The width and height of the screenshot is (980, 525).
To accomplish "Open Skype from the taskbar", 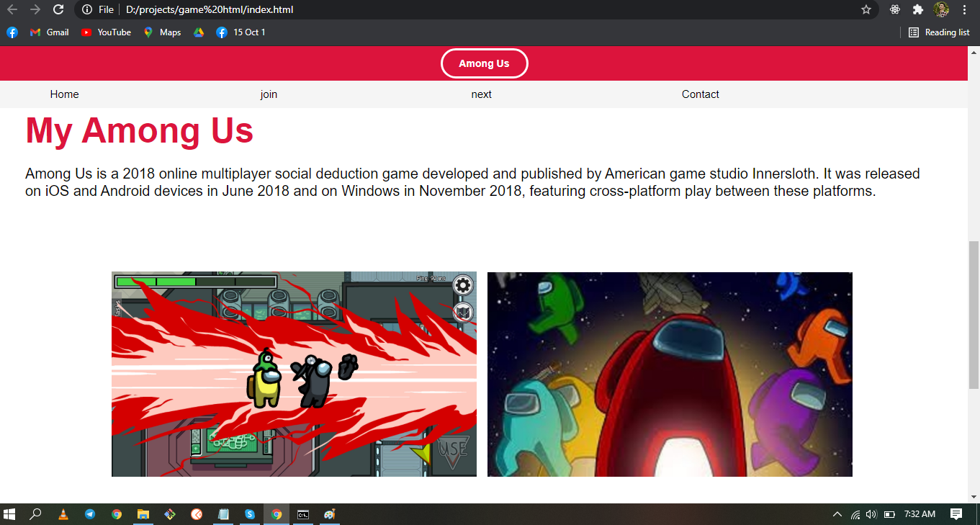I will click(250, 514).
